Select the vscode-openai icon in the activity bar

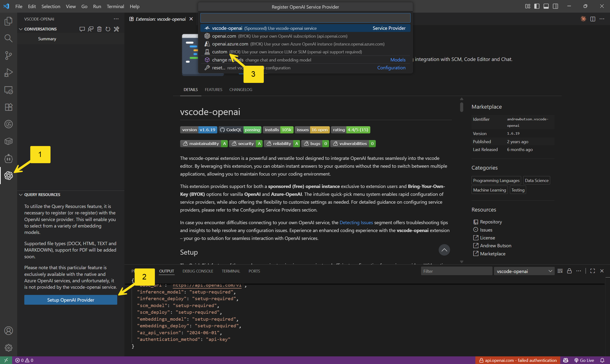pyautogui.click(x=9, y=175)
